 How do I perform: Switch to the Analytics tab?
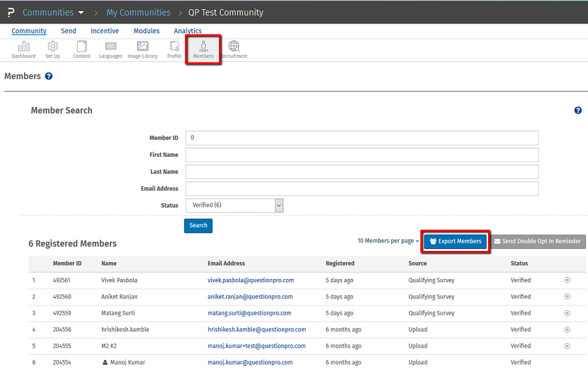(188, 31)
